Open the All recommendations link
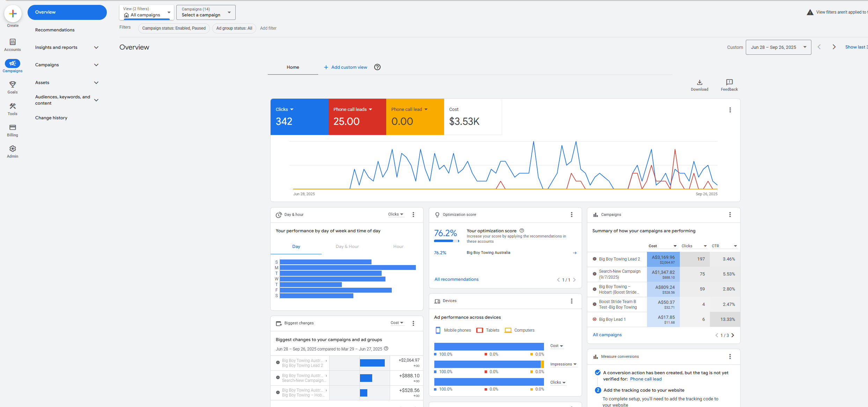 [x=456, y=279]
